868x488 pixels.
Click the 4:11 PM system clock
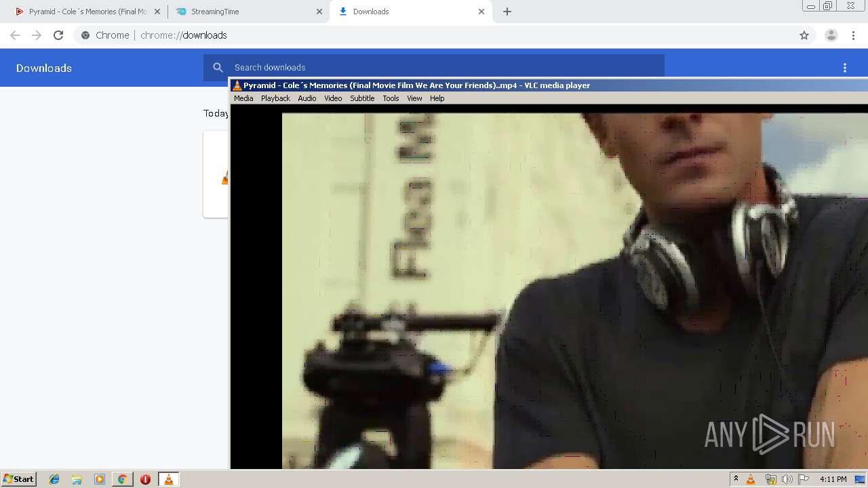point(833,479)
